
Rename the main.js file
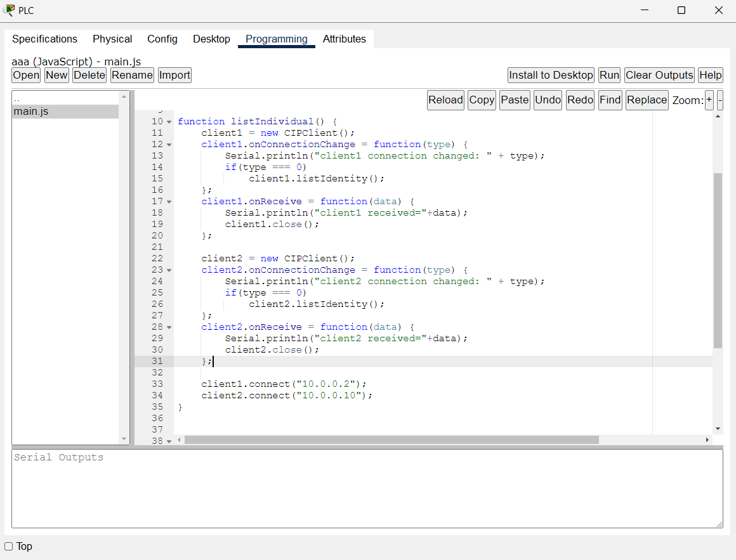[131, 75]
